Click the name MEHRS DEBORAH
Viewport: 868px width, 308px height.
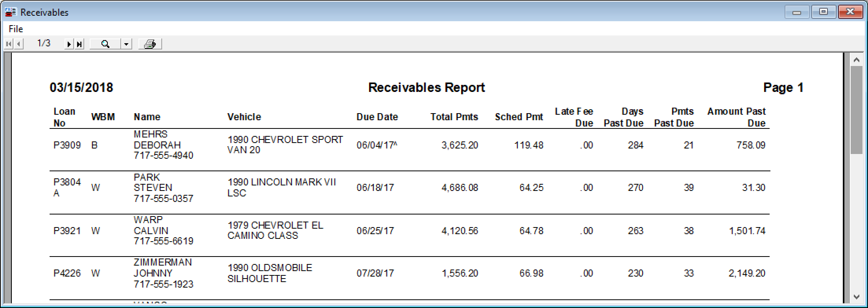coord(157,139)
